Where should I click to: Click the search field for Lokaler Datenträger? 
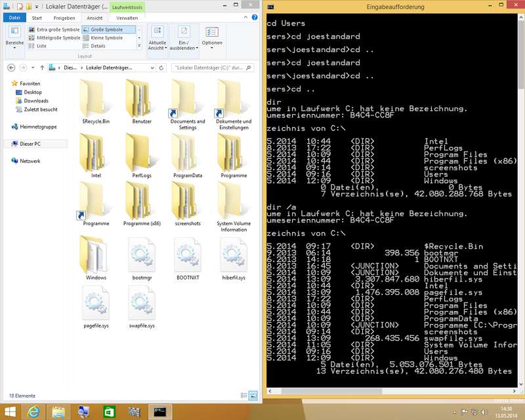coord(211,67)
